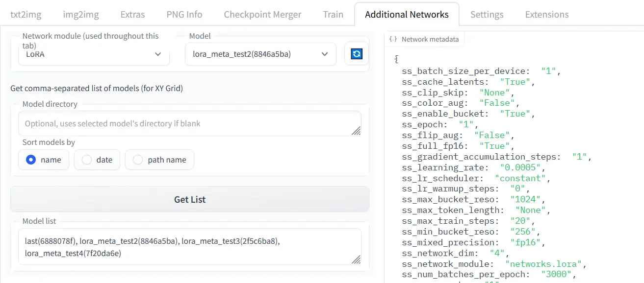Click into the Model directory input field

pos(190,123)
